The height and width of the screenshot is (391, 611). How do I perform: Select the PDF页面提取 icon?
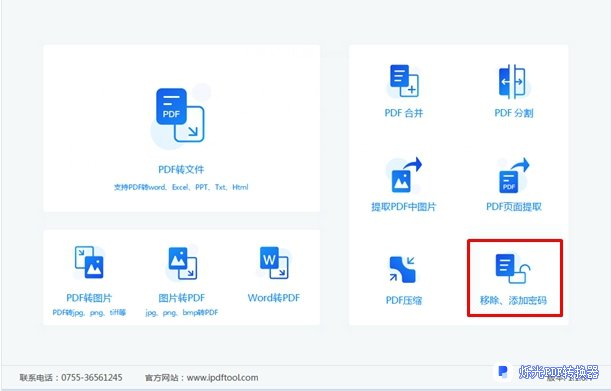pyautogui.click(x=514, y=175)
